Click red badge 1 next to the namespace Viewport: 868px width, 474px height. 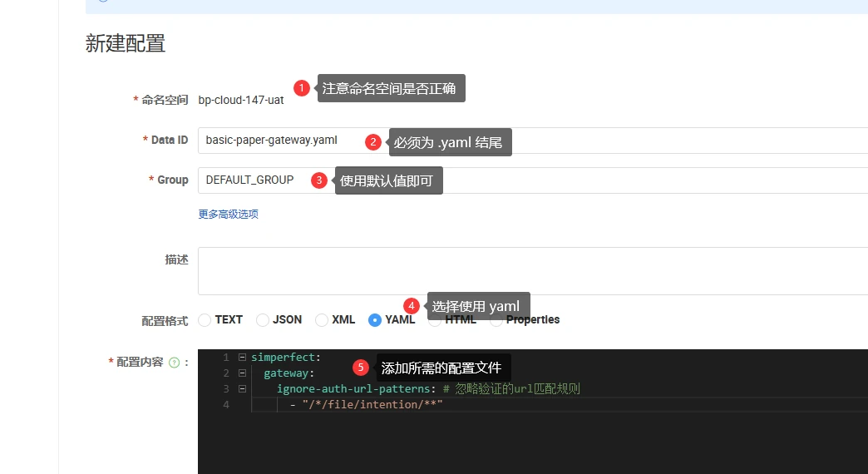coord(302,88)
